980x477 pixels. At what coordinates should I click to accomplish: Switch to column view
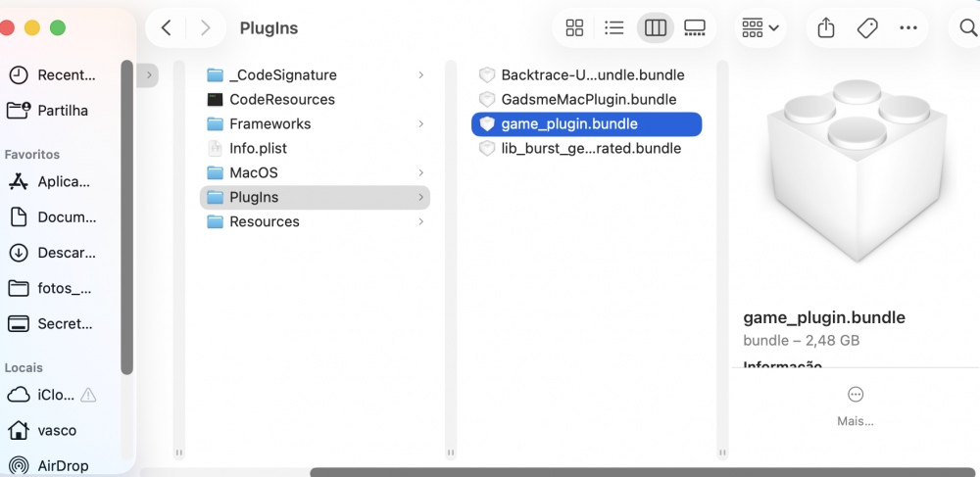655,28
